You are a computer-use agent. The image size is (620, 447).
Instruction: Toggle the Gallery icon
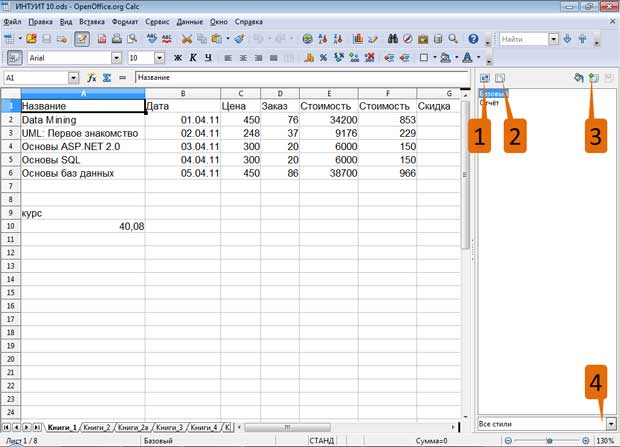click(x=423, y=39)
